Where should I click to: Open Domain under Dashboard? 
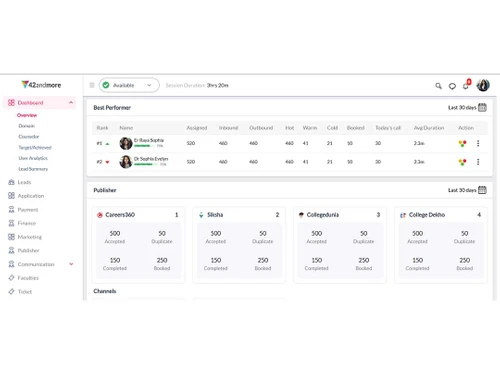(27, 126)
